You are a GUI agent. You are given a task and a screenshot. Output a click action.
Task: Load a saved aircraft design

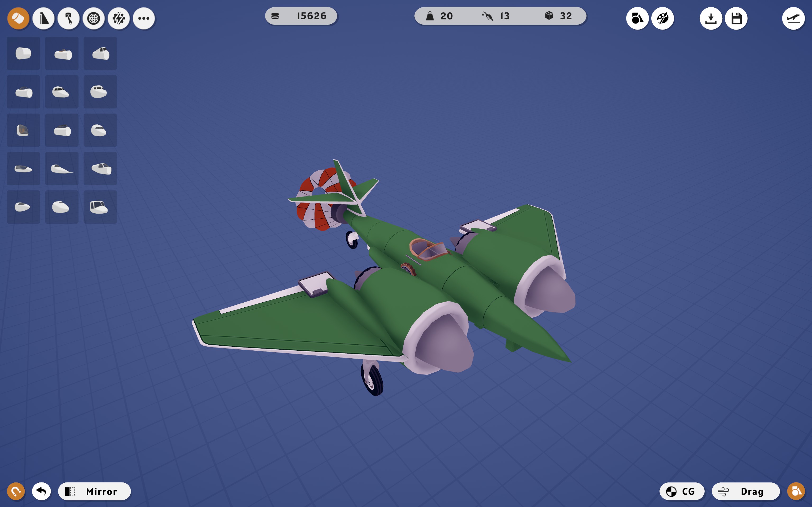click(x=711, y=18)
